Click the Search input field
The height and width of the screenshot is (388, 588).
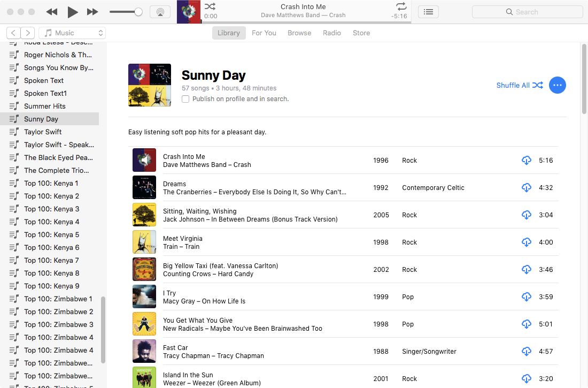tap(527, 12)
